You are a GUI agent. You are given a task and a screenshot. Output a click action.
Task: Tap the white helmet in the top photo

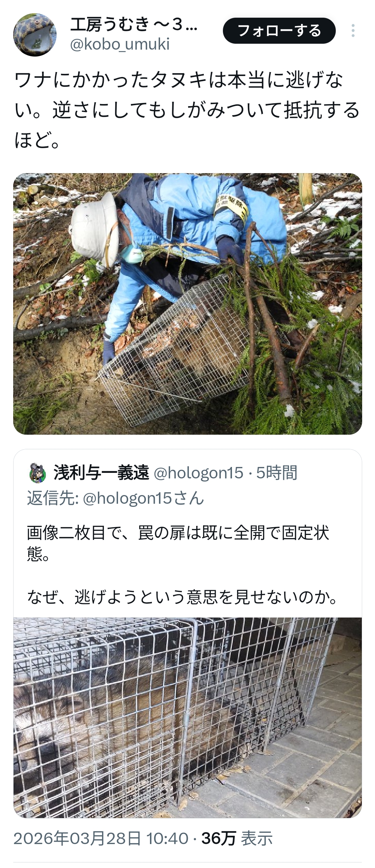coord(94,229)
